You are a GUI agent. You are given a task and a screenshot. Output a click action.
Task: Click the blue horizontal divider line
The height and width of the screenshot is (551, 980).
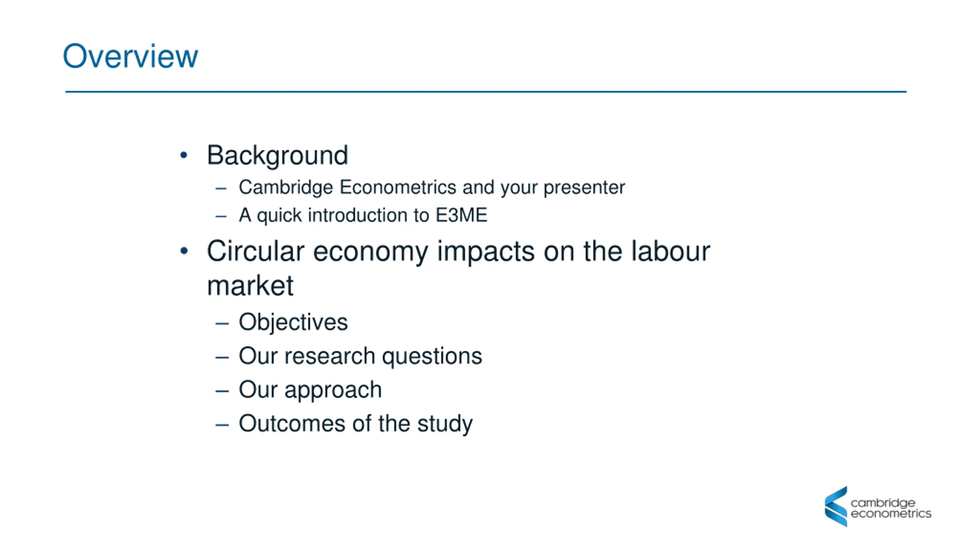pos(486,92)
